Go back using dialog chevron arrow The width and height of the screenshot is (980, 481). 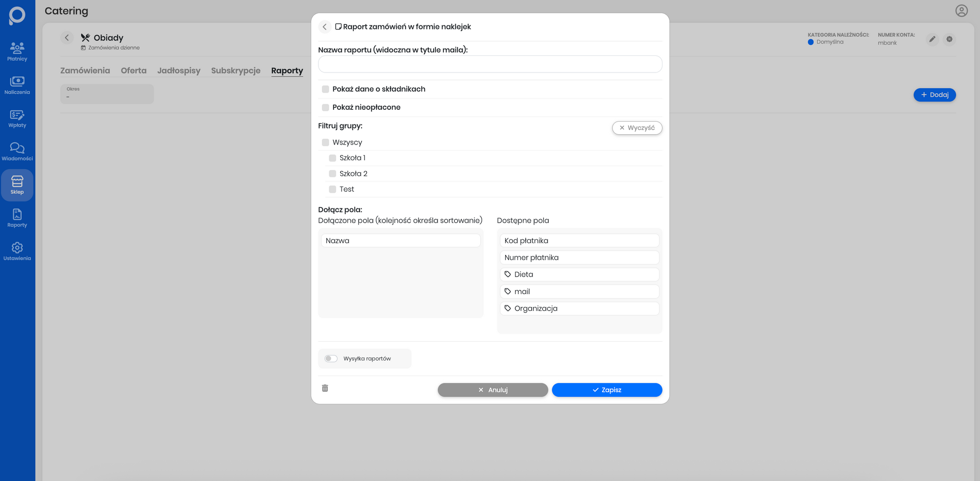tap(324, 27)
